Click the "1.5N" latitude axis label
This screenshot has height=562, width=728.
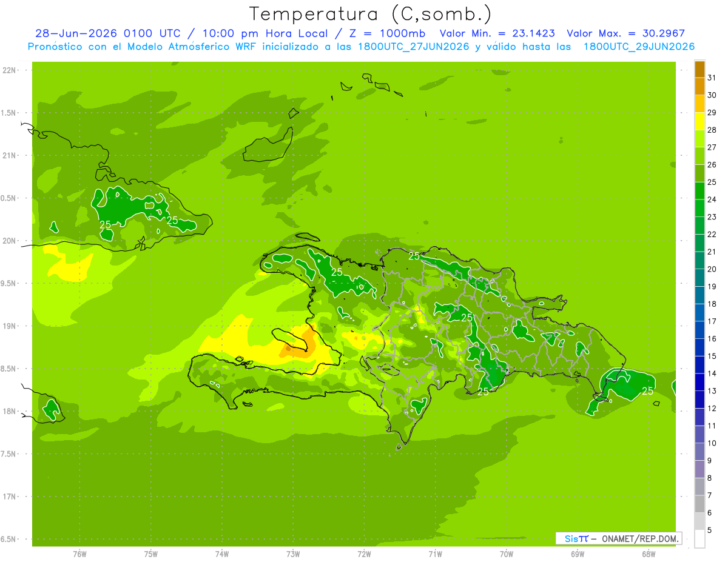click(x=8, y=113)
